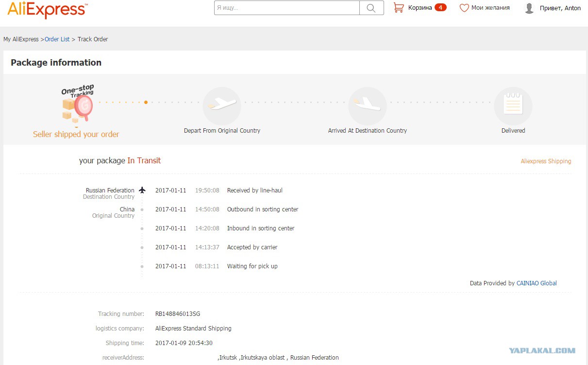Screen dimensions: 588x365
Task: Click the user avatar icon
Action: point(529,8)
